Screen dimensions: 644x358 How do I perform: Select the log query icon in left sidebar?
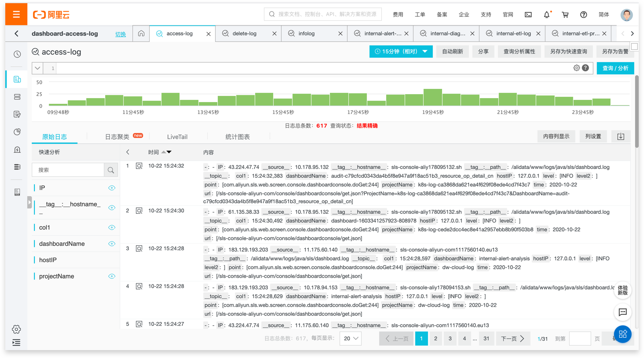coord(17,79)
